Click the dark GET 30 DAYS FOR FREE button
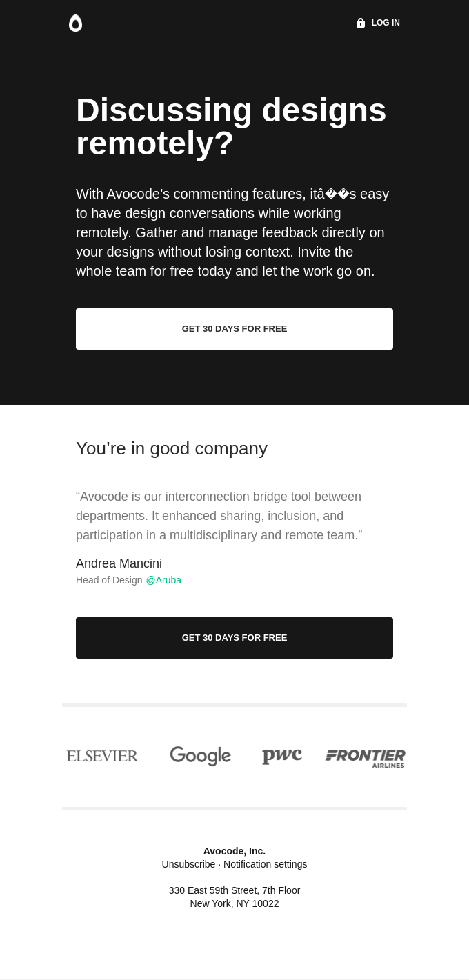This screenshot has height=980, width=469. 234,637
